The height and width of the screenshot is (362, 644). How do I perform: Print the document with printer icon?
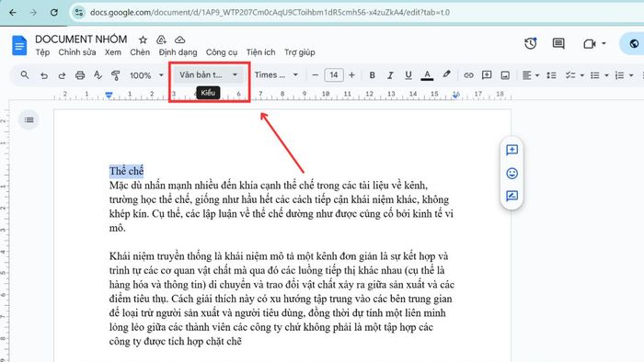(x=80, y=75)
